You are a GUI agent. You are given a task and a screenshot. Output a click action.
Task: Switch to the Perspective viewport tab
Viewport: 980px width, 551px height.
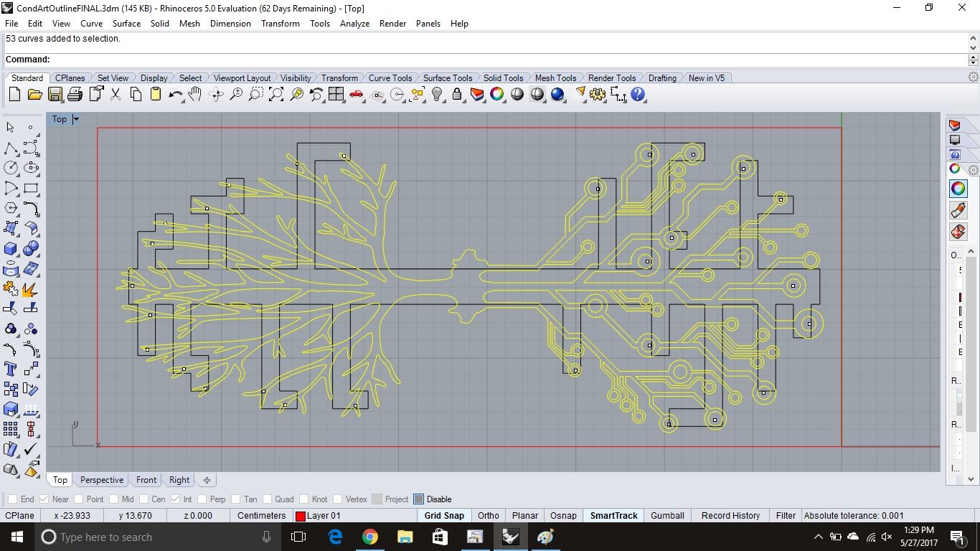(102, 480)
